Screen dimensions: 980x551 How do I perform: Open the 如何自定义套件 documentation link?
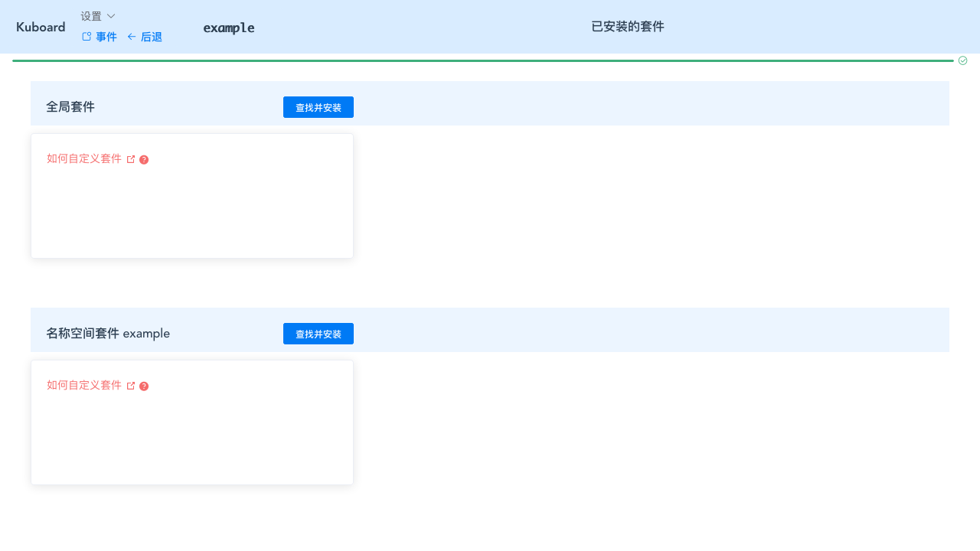[x=84, y=159]
